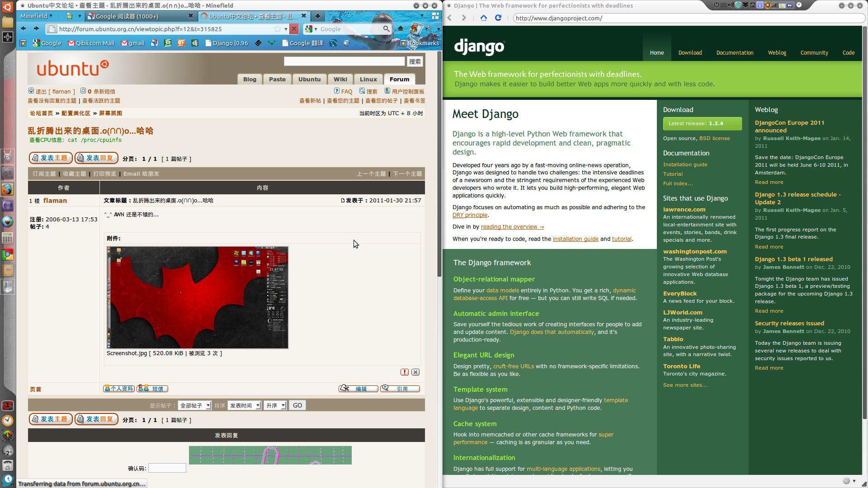Click the 发表回复 button above the post
Image resolution: width=868 pixels, height=488 pixels.
(96, 158)
